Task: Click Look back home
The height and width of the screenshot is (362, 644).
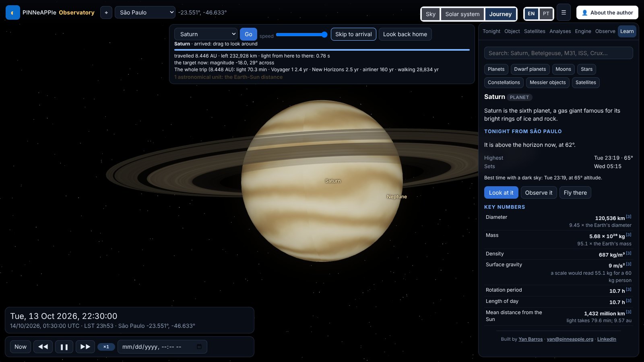Action: [405, 34]
